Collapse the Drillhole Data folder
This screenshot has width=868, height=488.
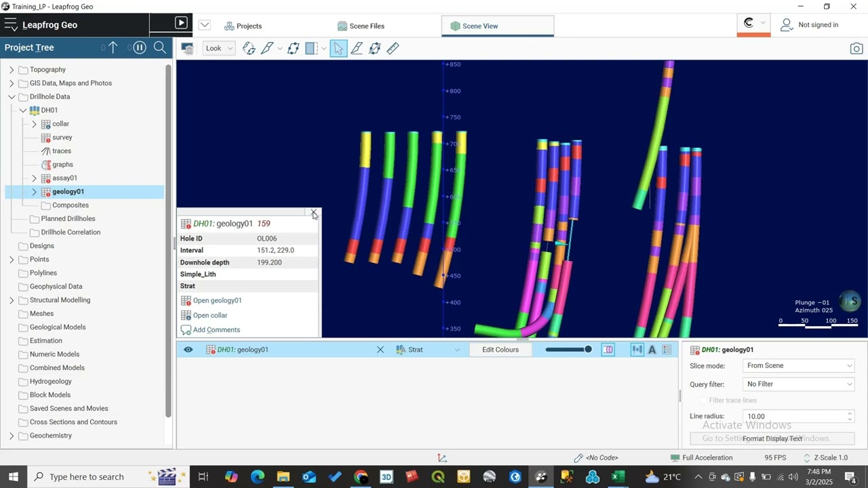click(12, 97)
